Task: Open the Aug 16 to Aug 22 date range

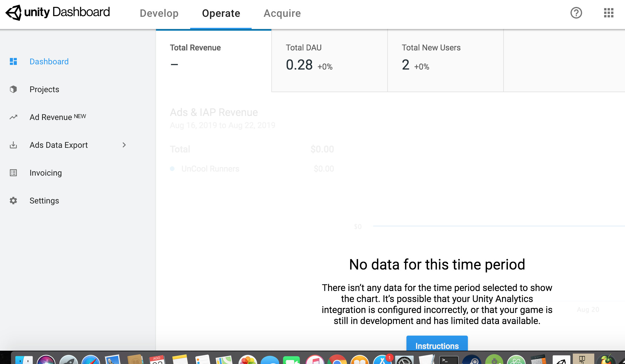Action: [222, 125]
